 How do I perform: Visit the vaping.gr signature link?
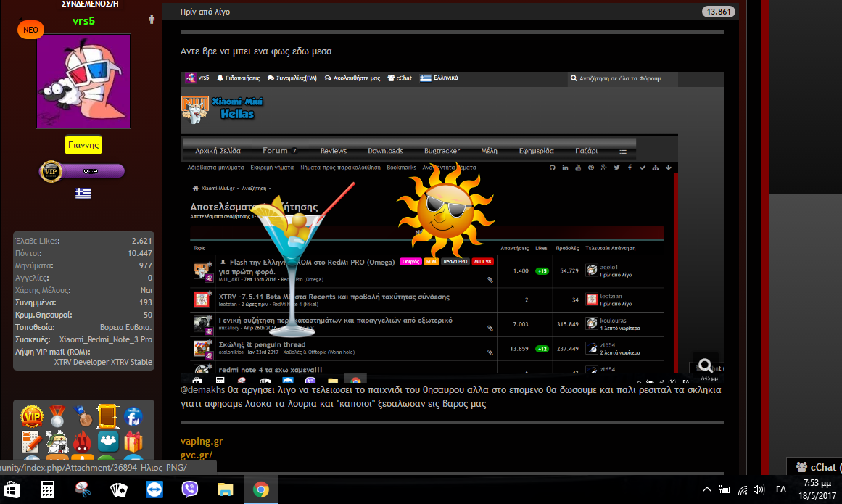(x=202, y=441)
